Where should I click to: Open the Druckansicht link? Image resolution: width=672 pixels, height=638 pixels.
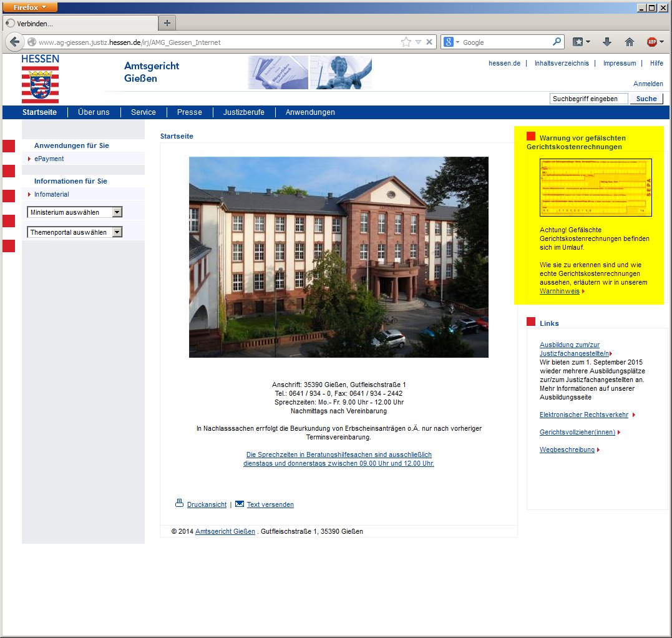[x=207, y=504]
